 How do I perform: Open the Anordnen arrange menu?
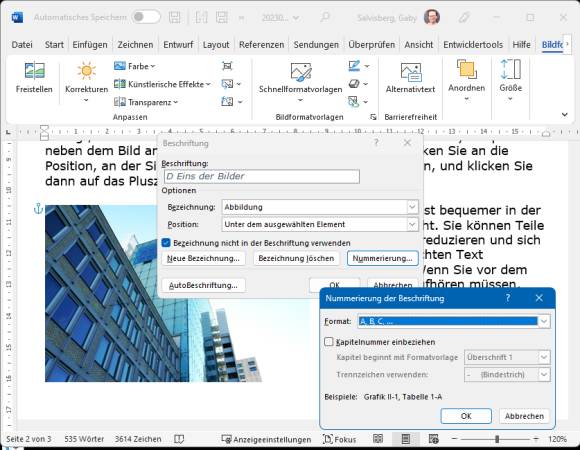coord(466,81)
